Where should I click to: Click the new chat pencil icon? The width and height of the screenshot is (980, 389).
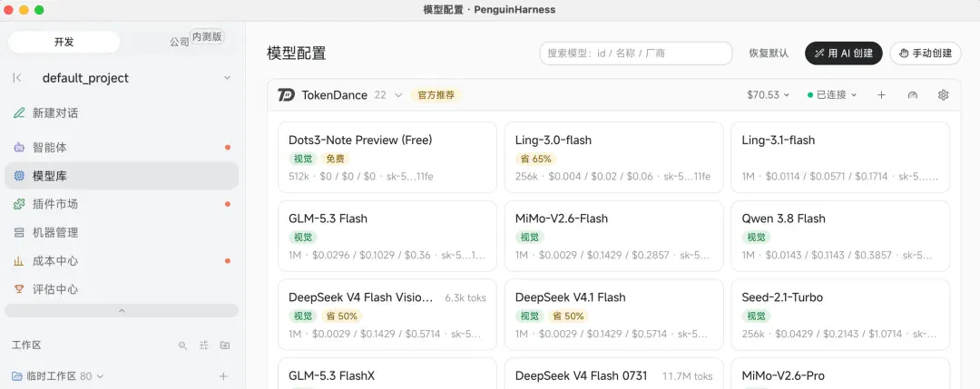click(x=19, y=113)
